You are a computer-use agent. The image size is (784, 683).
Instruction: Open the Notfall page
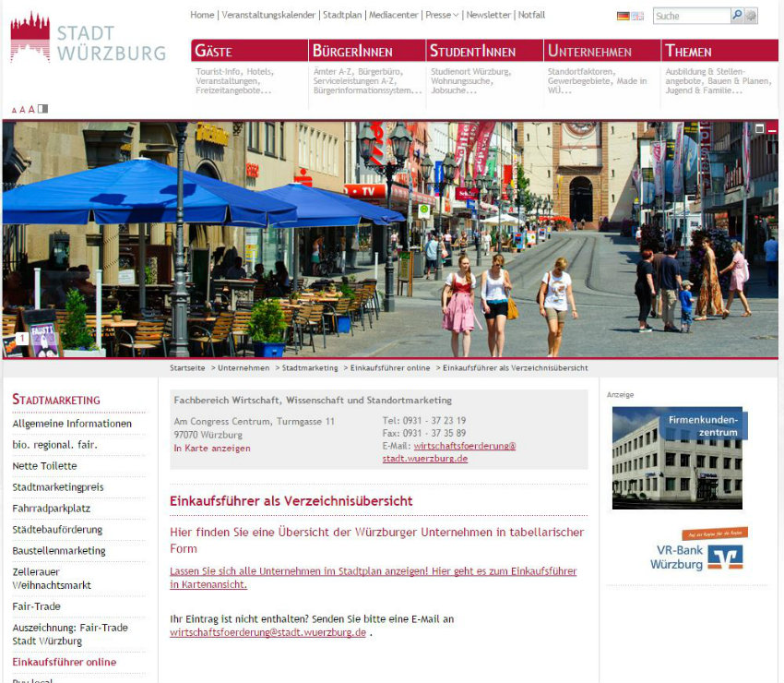tap(531, 15)
